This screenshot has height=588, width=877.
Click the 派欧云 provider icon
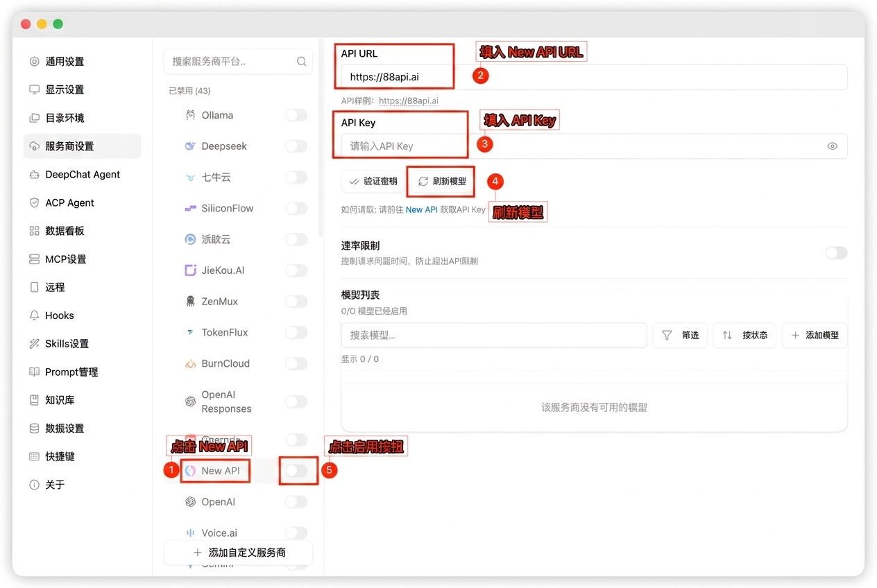pos(190,239)
